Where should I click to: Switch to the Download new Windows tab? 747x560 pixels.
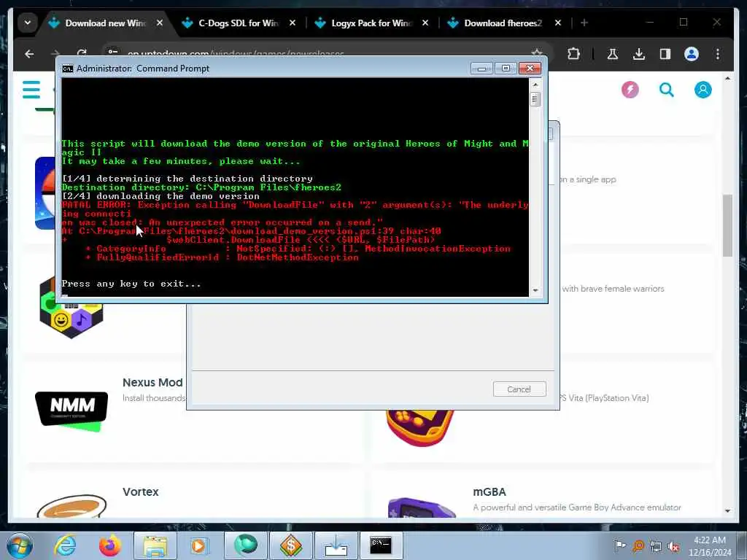tap(105, 23)
